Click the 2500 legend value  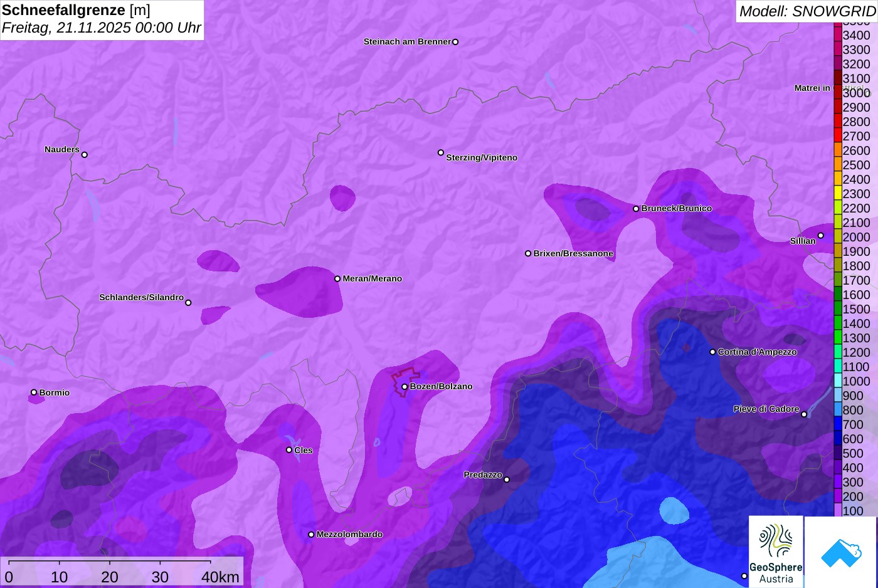(857, 165)
